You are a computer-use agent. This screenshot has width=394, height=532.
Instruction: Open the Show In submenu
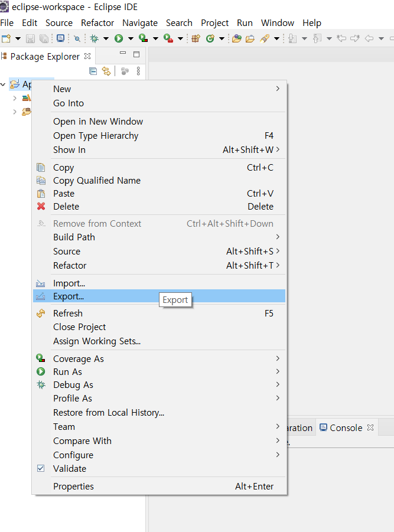click(159, 149)
